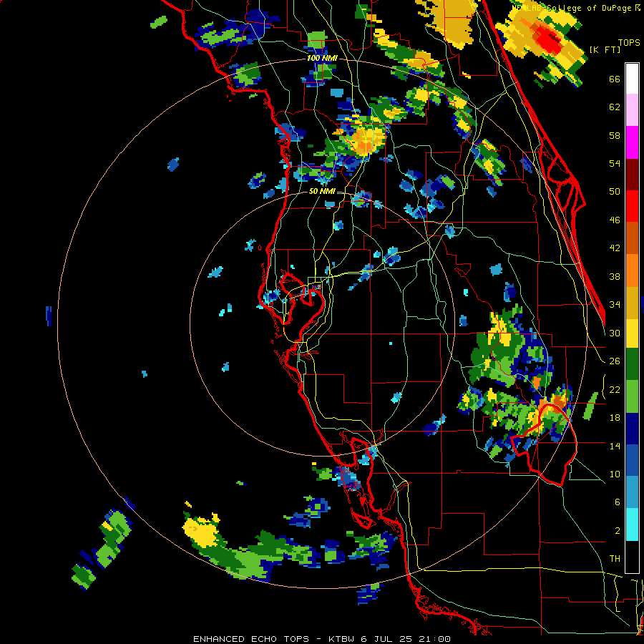Click the 58 legend value

pyautogui.click(x=615, y=135)
